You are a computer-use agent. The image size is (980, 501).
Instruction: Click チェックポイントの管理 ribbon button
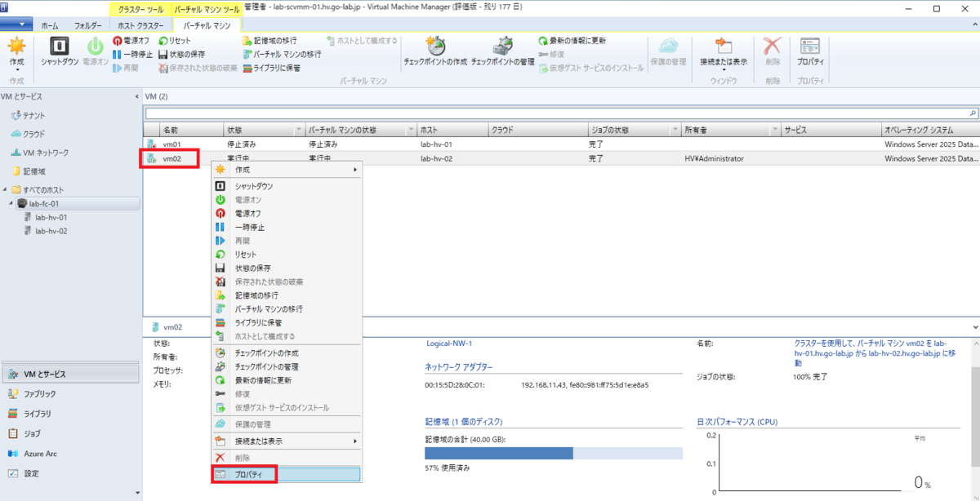tap(502, 51)
